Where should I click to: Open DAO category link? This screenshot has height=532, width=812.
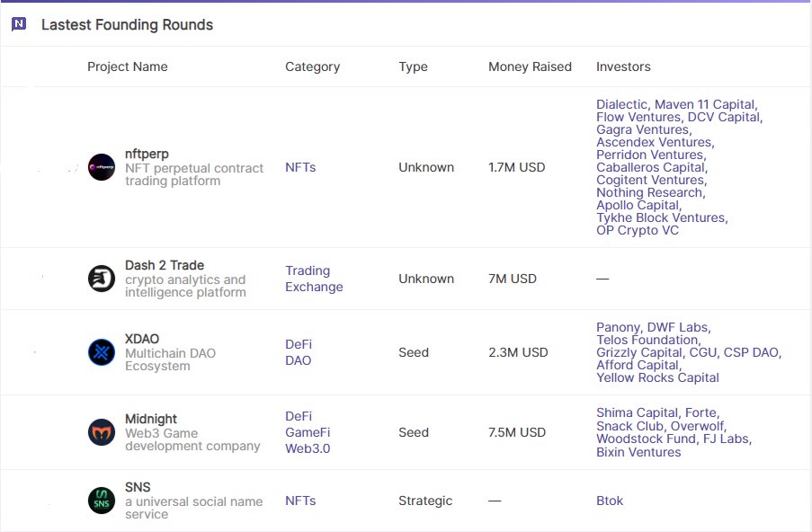tap(299, 360)
